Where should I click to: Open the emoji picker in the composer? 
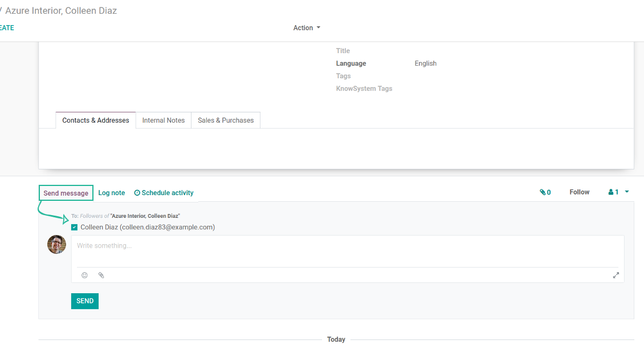(x=84, y=275)
